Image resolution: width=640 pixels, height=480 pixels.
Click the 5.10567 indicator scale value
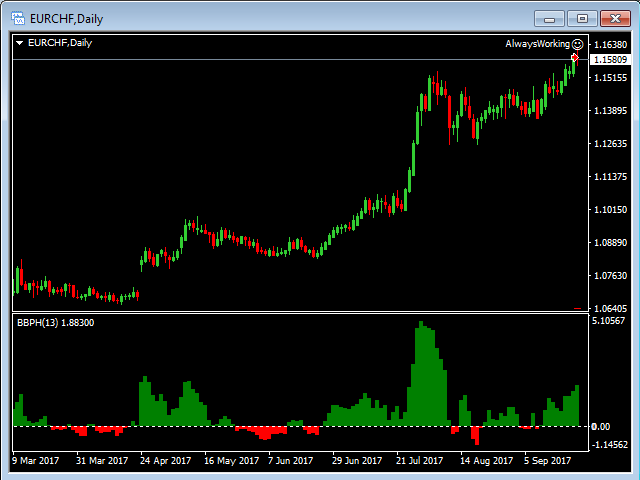tap(609, 321)
